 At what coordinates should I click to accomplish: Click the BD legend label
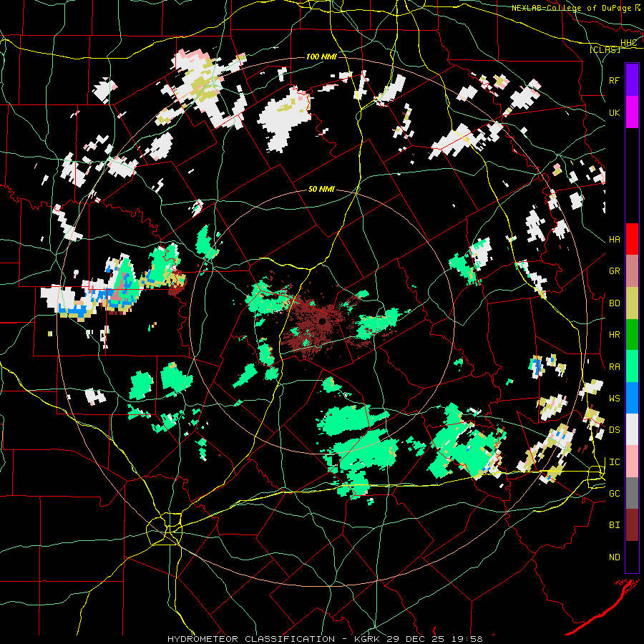tap(614, 303)
